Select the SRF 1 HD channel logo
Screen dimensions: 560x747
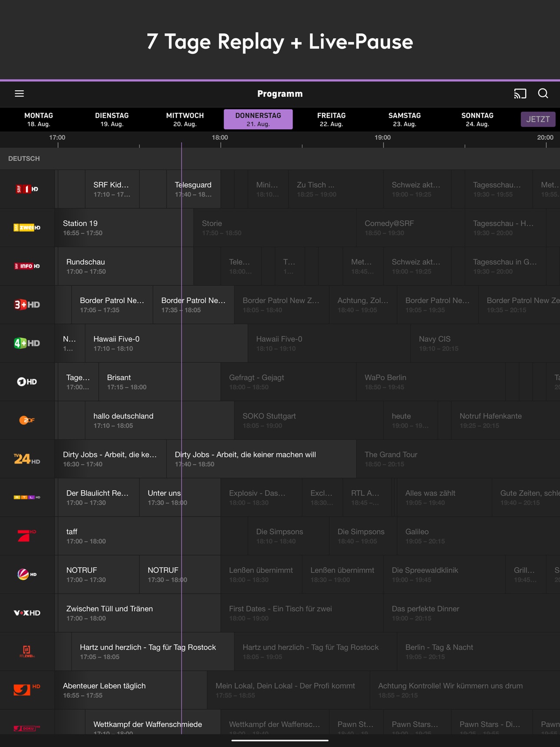(27, 189)
